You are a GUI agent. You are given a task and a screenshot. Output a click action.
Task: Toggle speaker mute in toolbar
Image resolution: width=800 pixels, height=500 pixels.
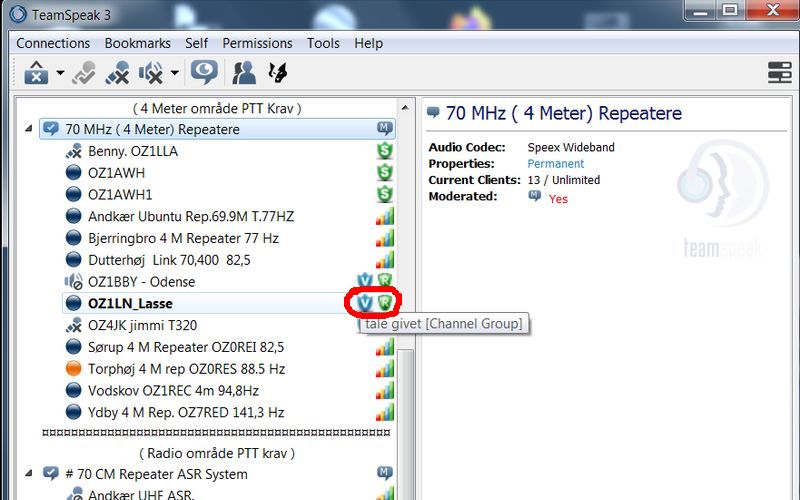point(151,73)
